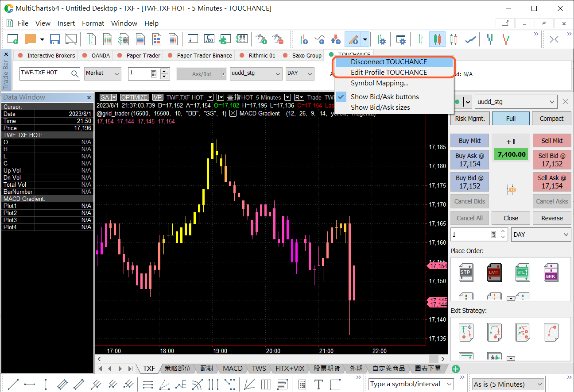This screenshot has height=392, width=574.
Task: Click the save workspace floppy disk icon
Action: tap(55, 39)
